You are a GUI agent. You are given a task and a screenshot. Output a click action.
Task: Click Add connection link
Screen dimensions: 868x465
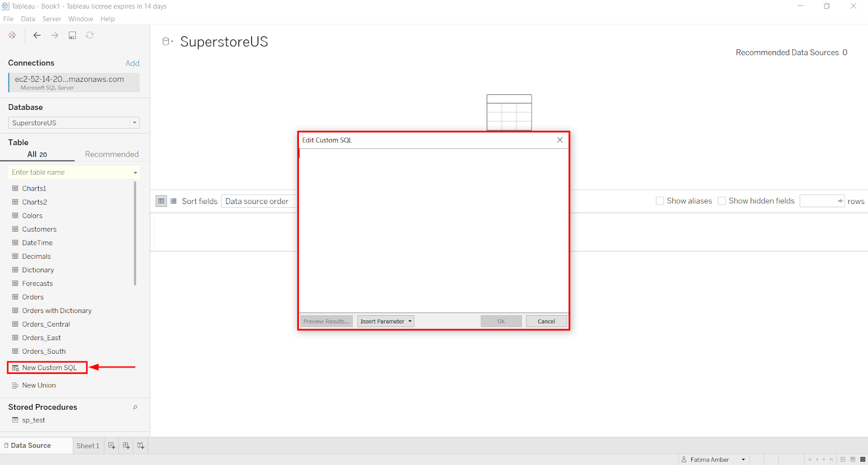tap(132, 63)
